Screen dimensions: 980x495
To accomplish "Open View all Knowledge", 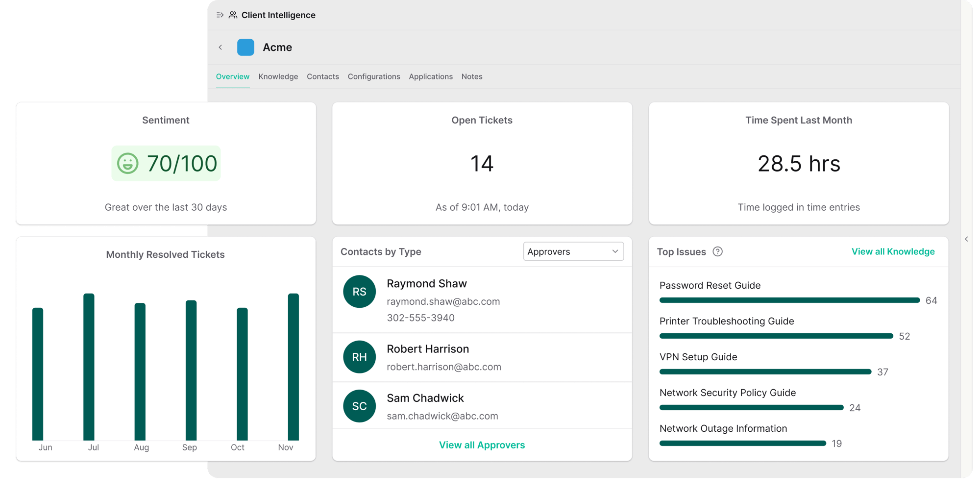I will [893, 251].
